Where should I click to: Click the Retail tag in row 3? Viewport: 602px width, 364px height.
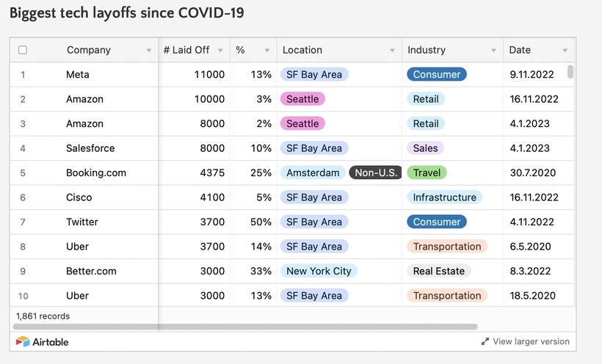pyautogui.click(x=426, y=123)
